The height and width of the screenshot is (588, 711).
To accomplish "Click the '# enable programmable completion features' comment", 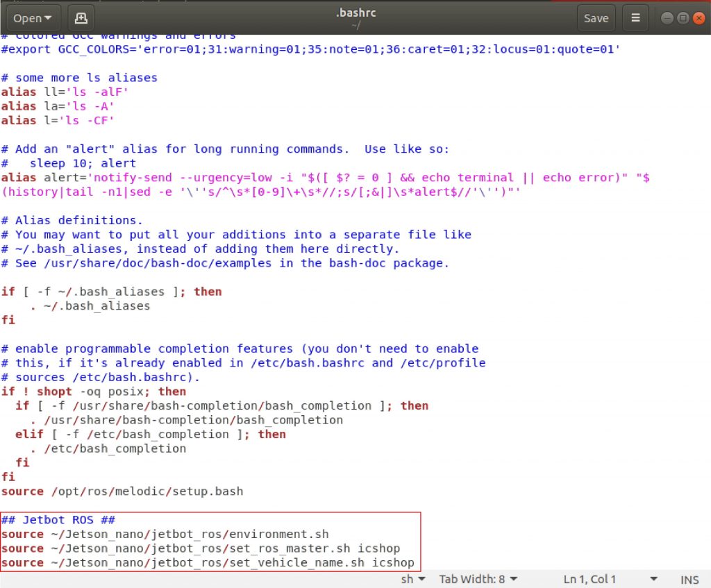I will click(240, 348).
